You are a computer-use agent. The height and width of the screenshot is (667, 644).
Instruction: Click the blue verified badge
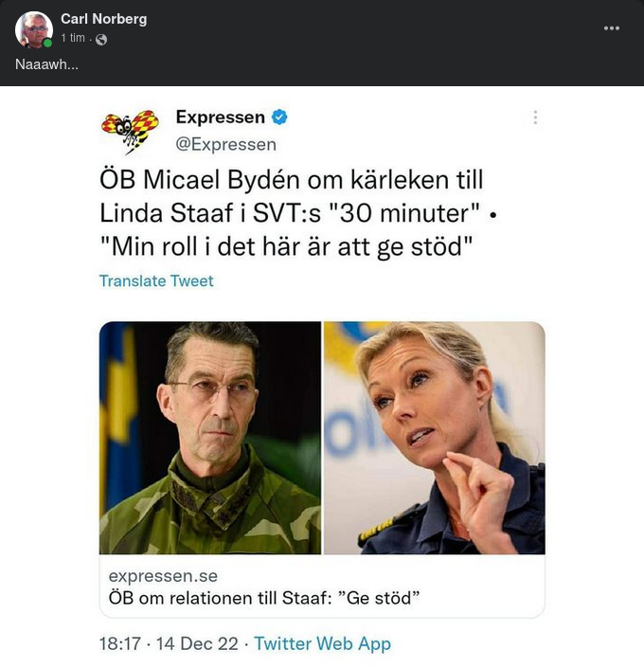280,117
